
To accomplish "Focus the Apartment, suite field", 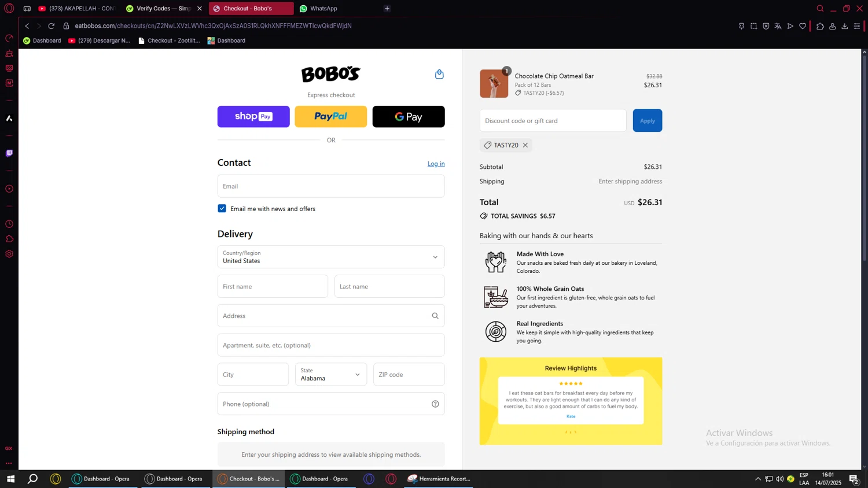I will (x=331, y=345).
